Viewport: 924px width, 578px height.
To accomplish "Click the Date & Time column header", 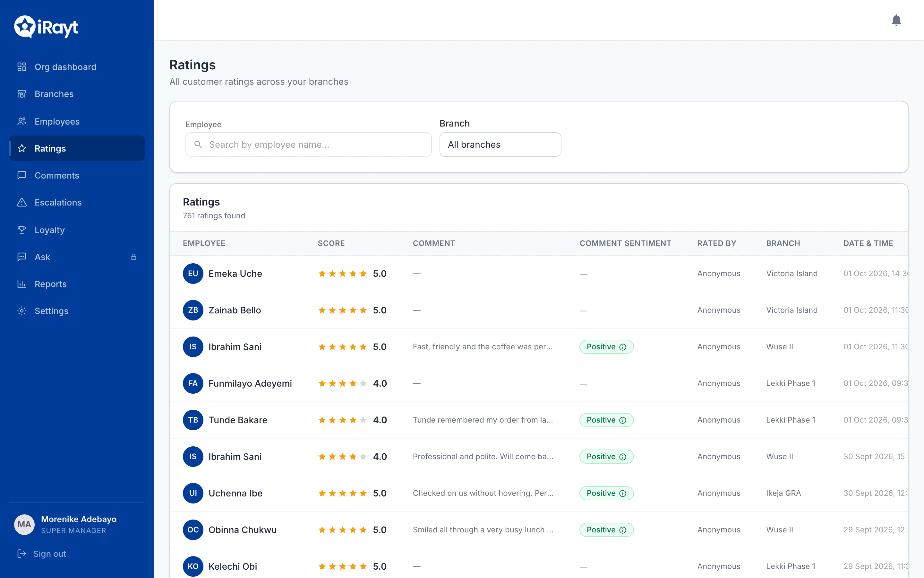I will pos(868,243).
